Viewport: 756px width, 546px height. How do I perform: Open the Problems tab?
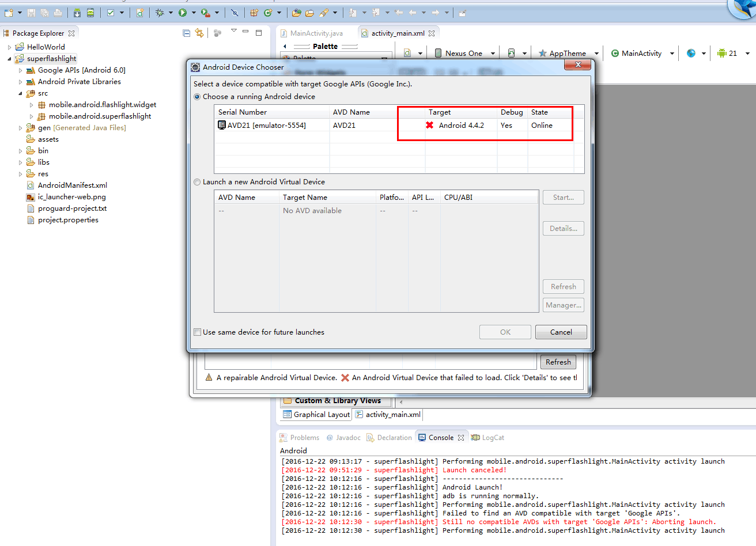click(x=299, y=438)
